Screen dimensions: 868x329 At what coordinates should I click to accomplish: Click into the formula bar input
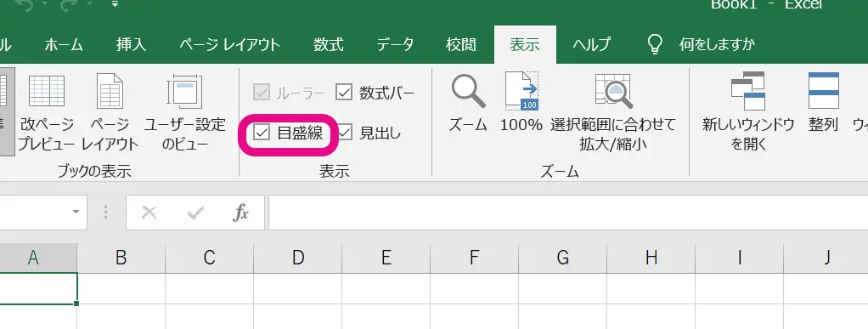tap(568, 213)
